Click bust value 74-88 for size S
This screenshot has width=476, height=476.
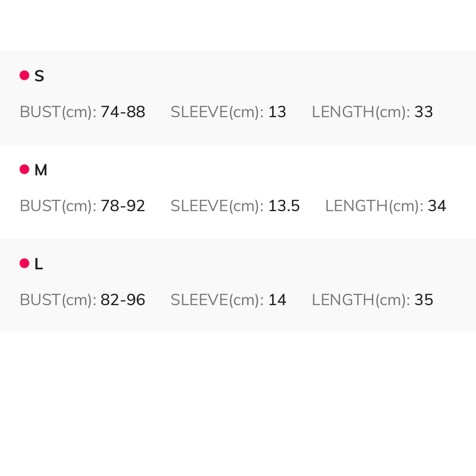[x=123, y=112]
